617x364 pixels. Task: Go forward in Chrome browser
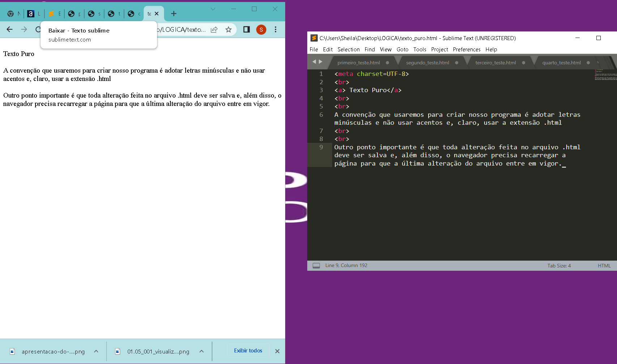[24, 29]
